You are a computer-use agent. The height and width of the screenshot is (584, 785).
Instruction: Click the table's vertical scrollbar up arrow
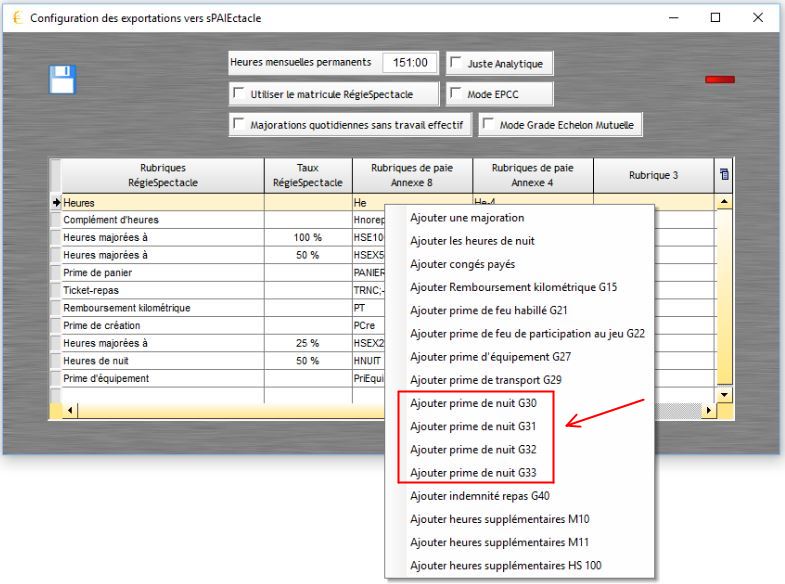724,201
